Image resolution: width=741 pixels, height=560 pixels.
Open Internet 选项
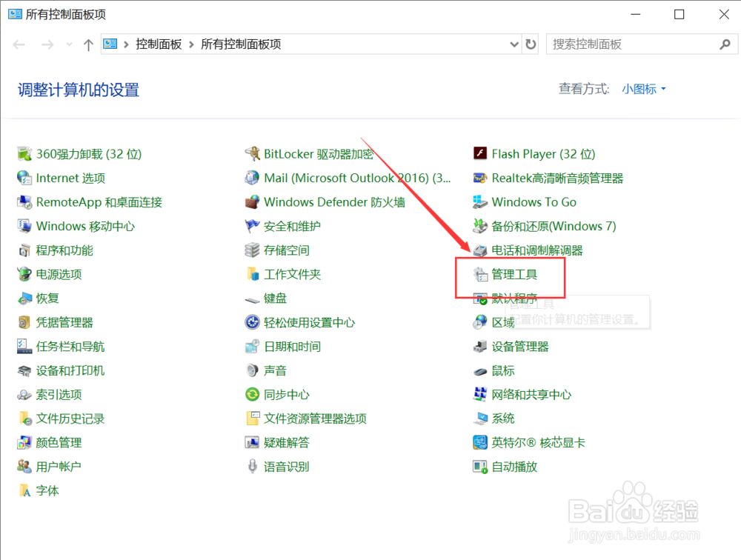(x=70, y=178)
